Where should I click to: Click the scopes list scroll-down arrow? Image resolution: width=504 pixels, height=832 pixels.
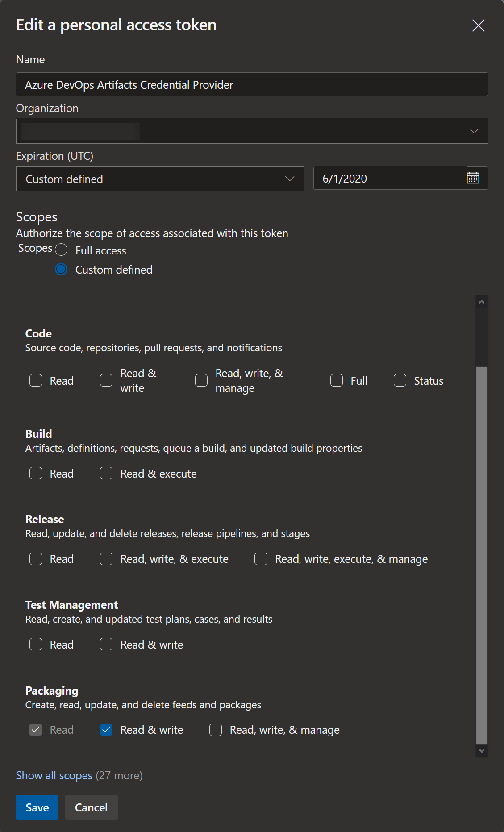481,751
